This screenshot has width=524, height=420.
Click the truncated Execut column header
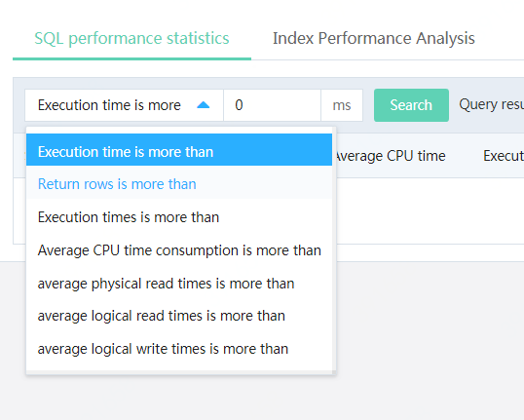504,156
